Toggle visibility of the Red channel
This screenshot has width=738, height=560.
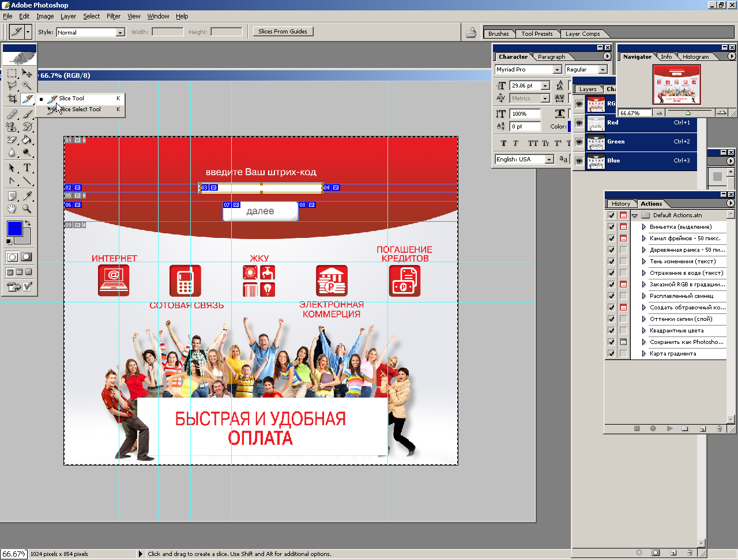tap(579, 123)
